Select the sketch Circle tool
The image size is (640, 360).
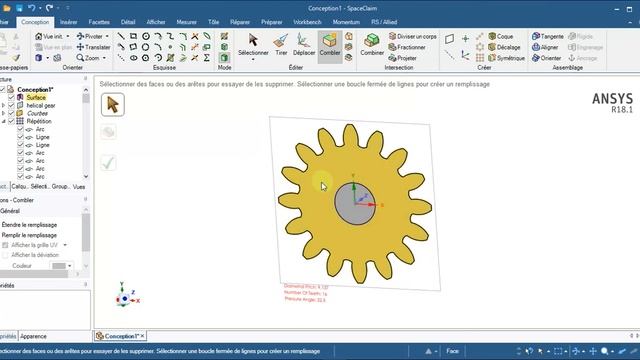coord(145,36)
